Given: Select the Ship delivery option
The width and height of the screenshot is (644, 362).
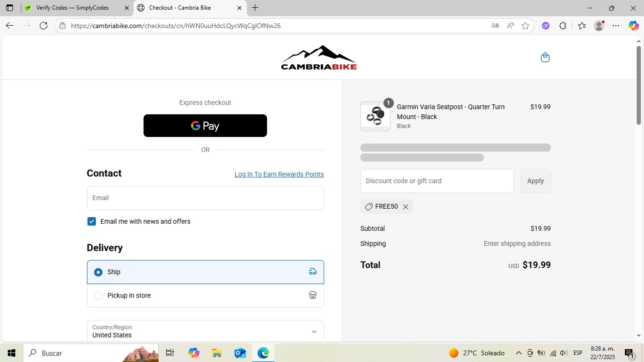Looking at the screenshot, I should tap(205, 272).
